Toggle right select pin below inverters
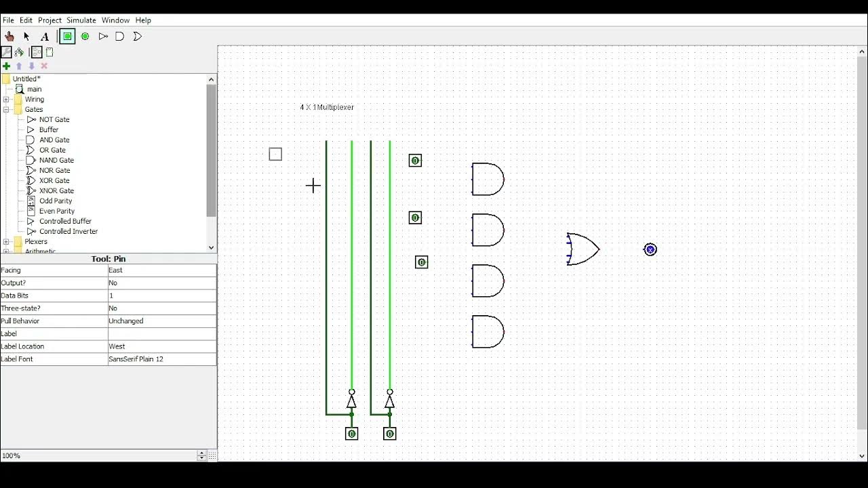 pyautogui.click(x=389, y=434)
